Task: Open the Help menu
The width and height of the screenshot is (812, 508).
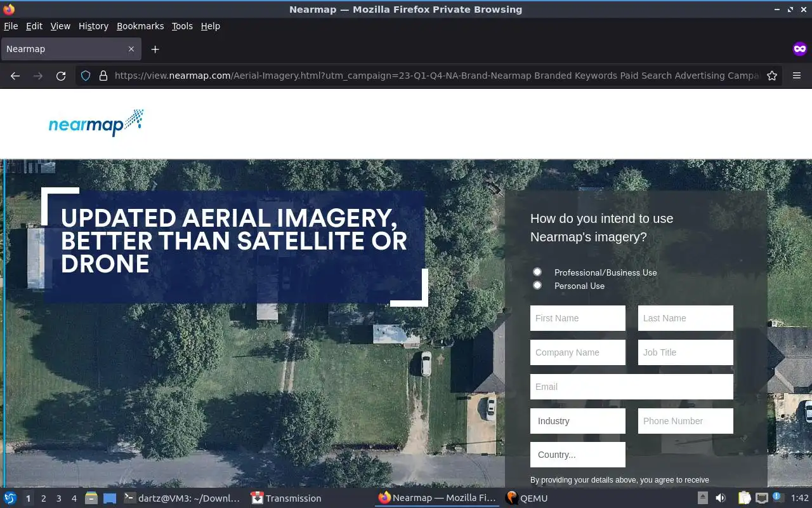Action: 211,26
